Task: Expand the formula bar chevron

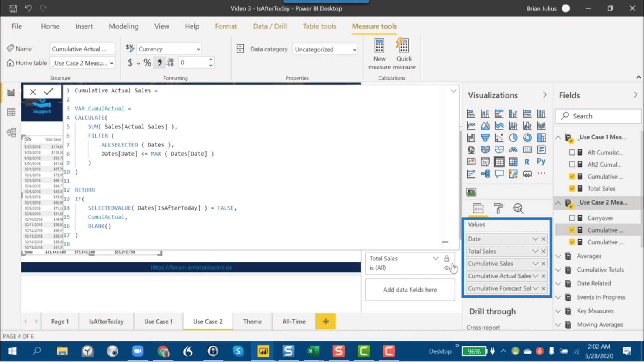Action: 453,91
